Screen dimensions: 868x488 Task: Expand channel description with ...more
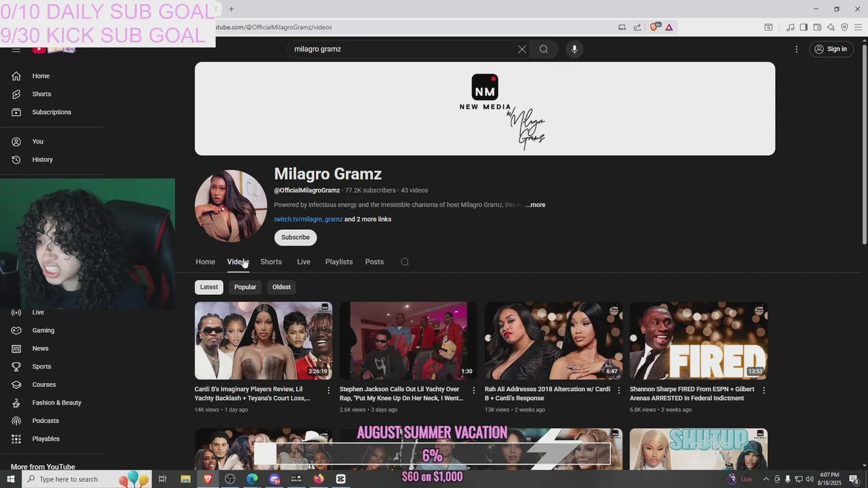(x=535, y=205)
